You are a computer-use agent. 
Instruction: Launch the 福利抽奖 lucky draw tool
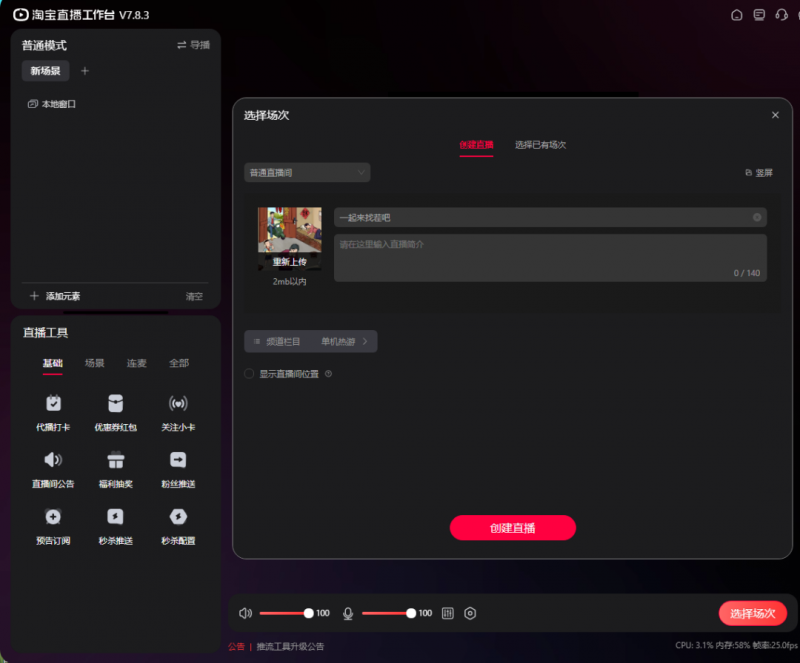coord(115,470)
